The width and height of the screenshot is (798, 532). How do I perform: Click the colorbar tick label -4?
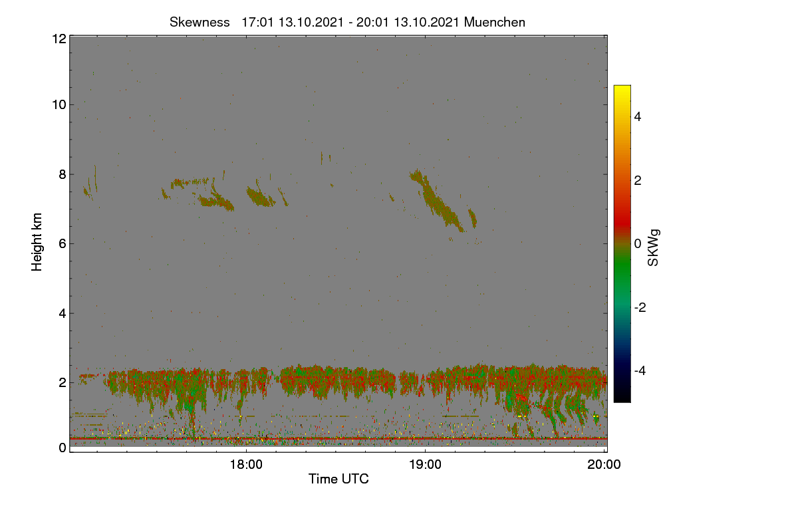pos(640,370)
